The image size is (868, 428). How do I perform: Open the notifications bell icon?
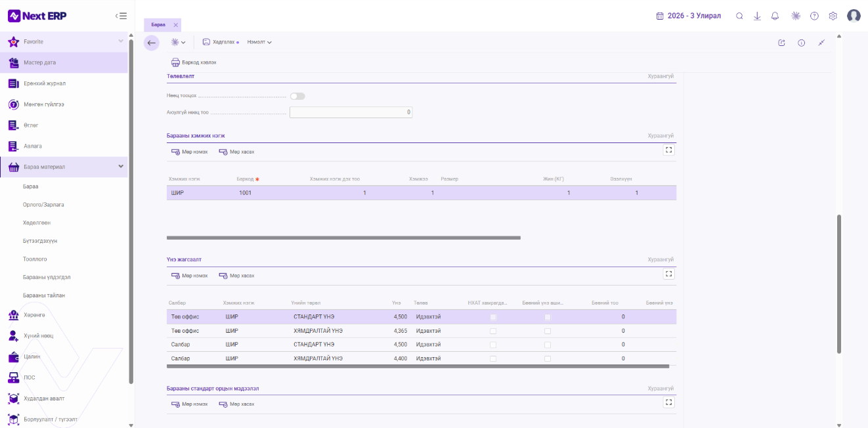click(x=775, y=16)
